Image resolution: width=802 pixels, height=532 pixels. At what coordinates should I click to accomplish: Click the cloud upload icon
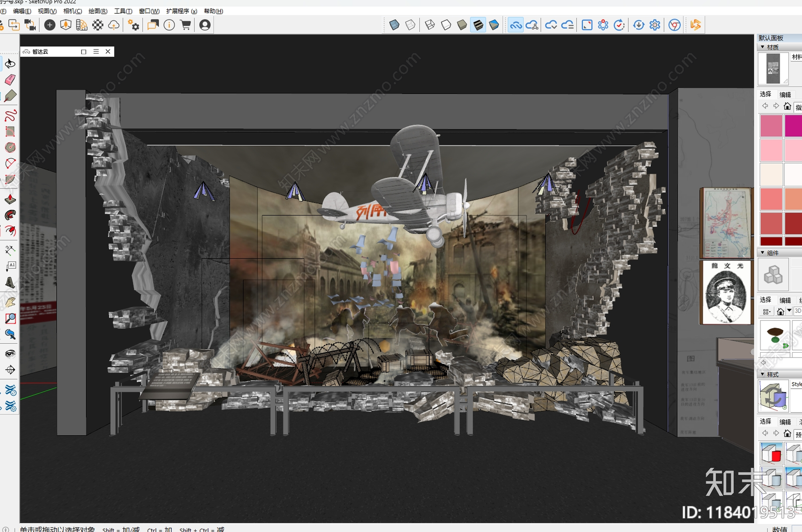tap(114, 25)
